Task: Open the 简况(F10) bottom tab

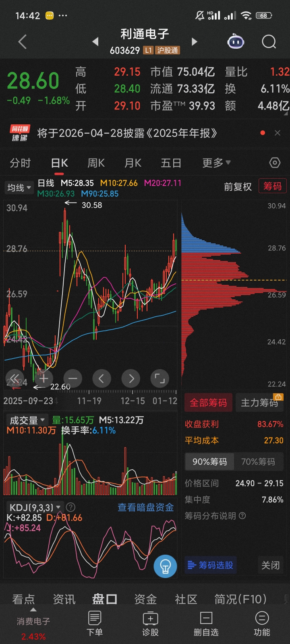Action: pos(240,599)
